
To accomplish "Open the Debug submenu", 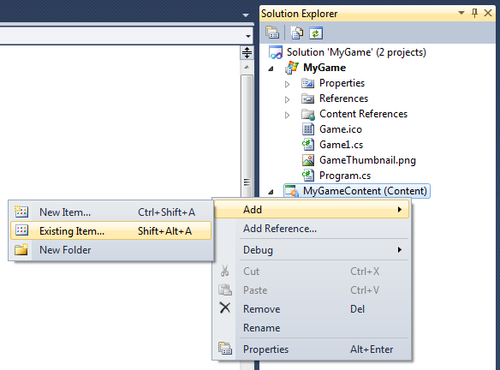I will point(312,250).
